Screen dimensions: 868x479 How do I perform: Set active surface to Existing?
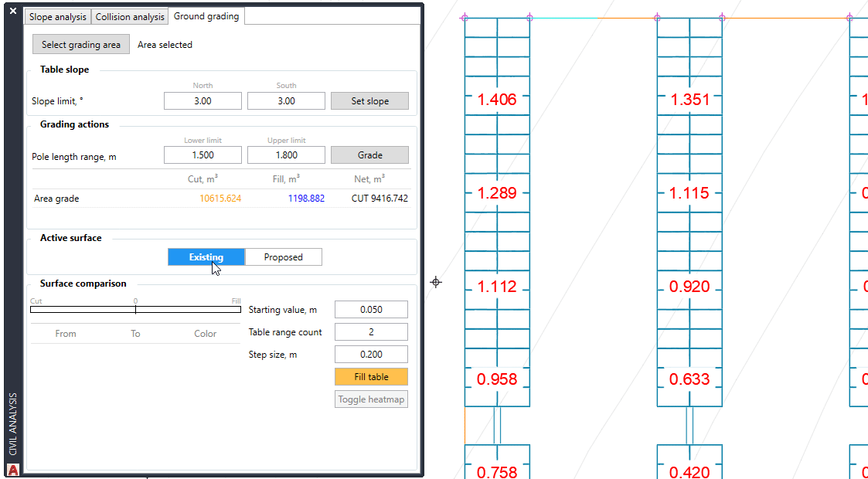click(x=206, y=257)
